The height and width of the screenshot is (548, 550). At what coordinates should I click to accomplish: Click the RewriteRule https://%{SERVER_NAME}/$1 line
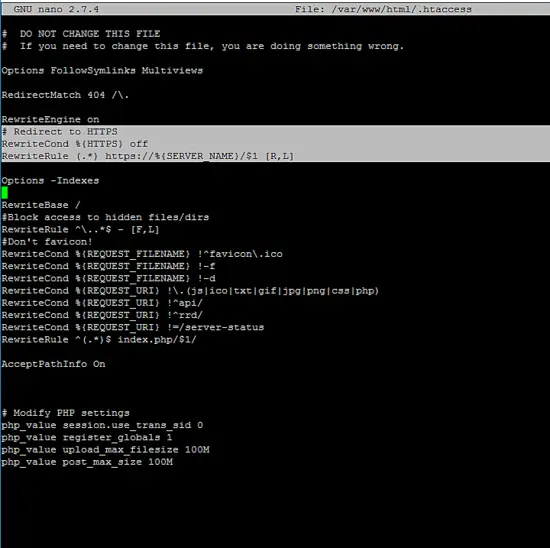click(148, 156)
